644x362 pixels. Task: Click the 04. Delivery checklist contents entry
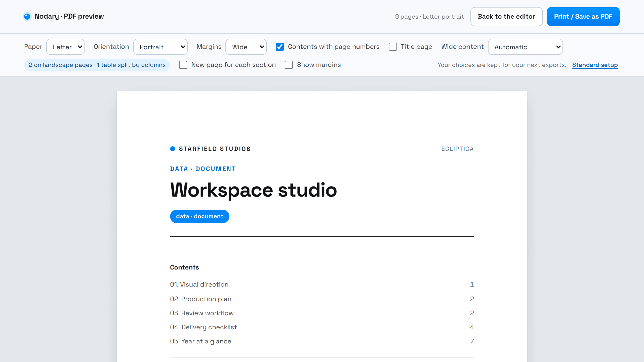tap(322, 327)
